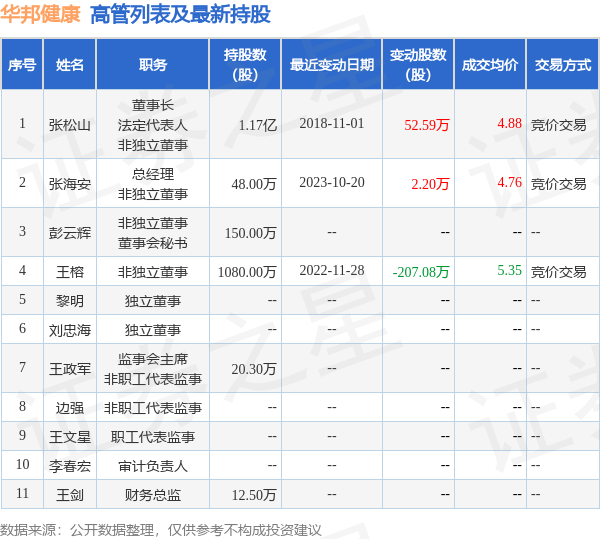Select the 成交均价 column header
This screenshot has width=600, height=539.
coord(490,65)
